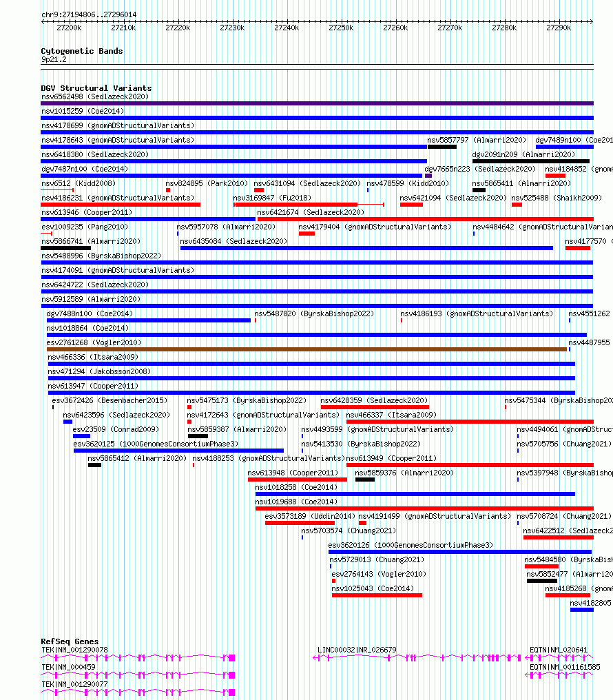
Task: Open nsv466336 (Itsara2009) label
Action: point(93,357)
